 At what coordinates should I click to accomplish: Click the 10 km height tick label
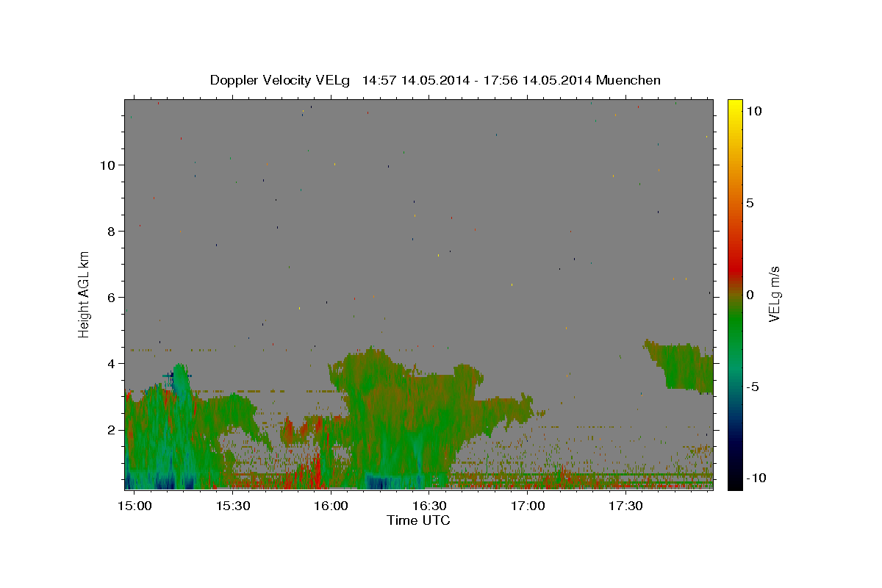[x=107, y=165]
